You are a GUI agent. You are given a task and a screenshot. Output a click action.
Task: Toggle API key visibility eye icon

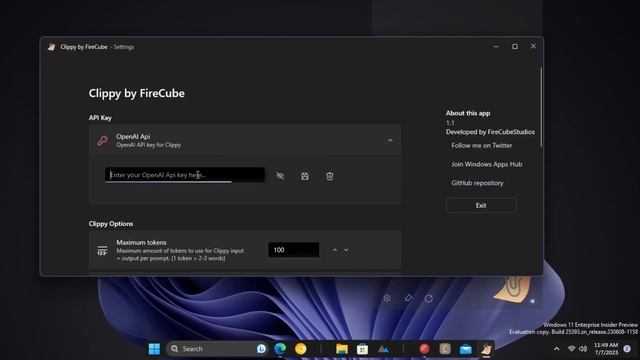pyautogui.click(x=280, y=176)
